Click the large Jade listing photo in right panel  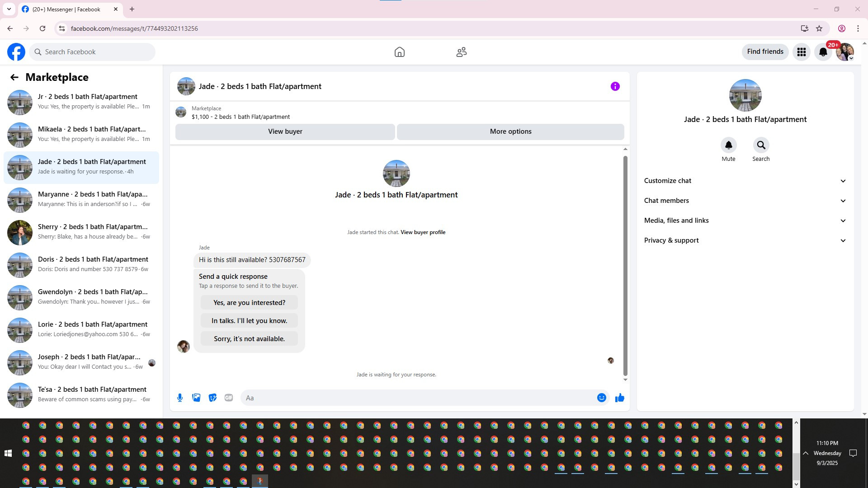point(745,95)
